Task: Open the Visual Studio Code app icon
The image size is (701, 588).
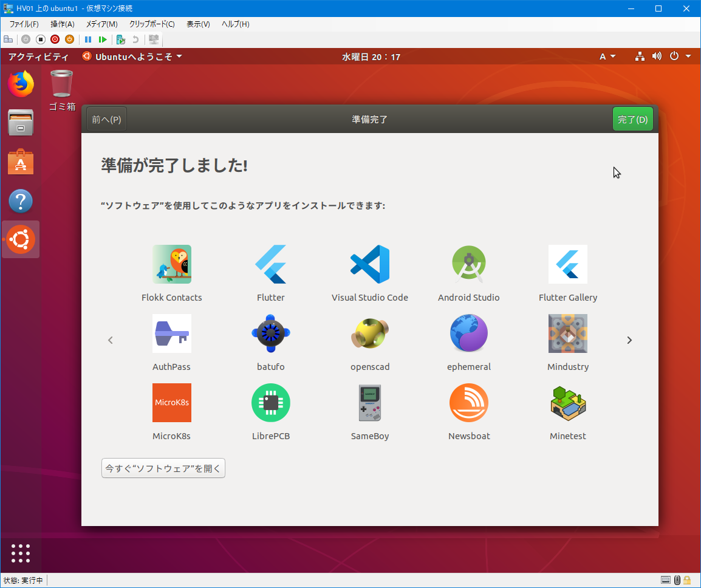Action: click(369, 264)
